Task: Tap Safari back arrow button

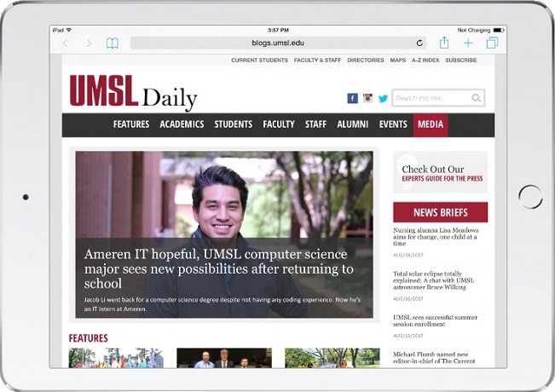Action: (66, 43)
